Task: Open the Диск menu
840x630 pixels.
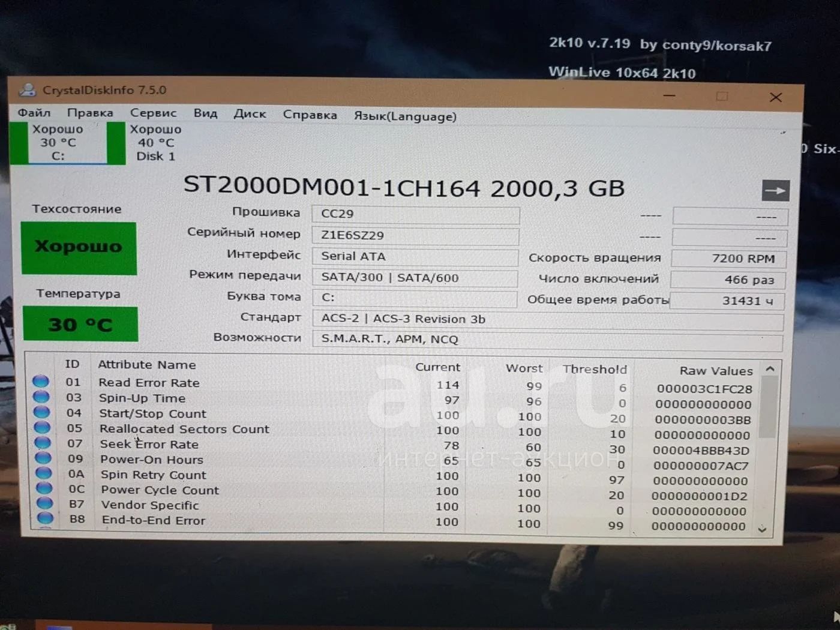Action: [x=250, y=113]
